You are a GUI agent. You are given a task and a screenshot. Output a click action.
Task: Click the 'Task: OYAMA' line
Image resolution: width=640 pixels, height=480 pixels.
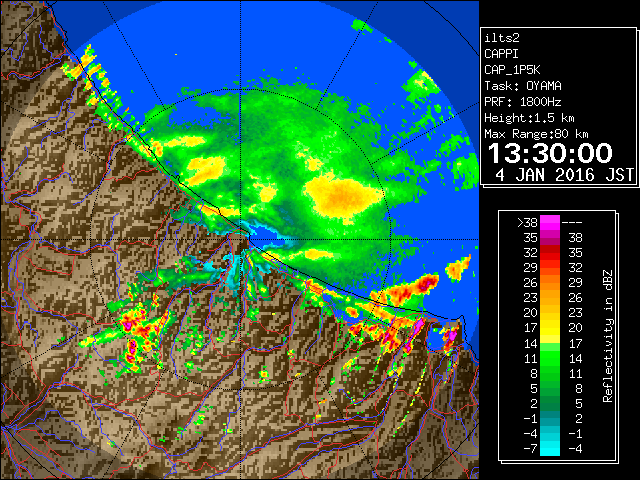point(523,86)
